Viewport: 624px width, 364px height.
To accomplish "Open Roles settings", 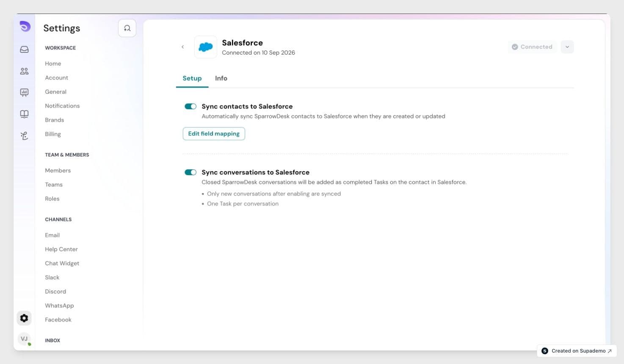I will coord(52,199).
